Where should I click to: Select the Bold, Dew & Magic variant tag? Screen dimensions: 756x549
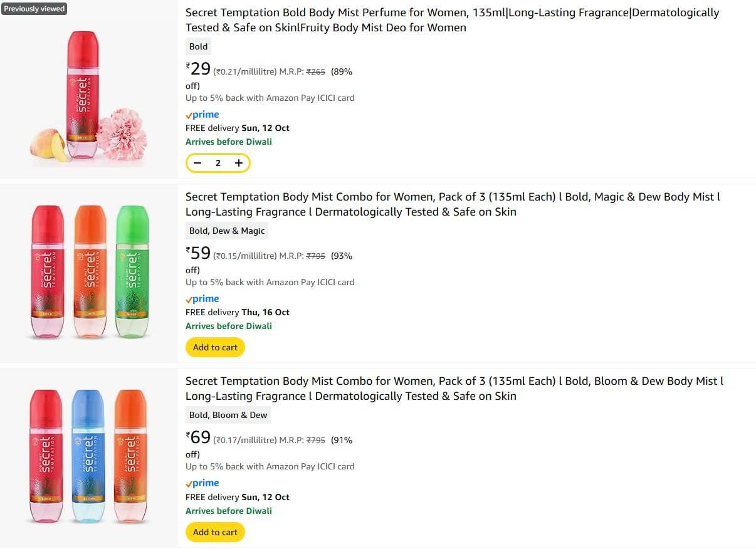tap(227, 231)
